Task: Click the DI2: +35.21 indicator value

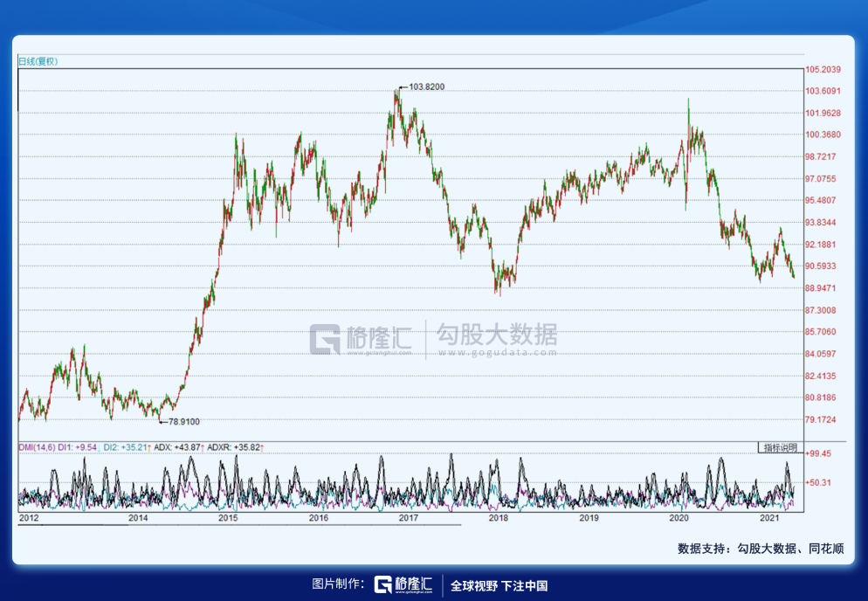Action: (125, 447)
